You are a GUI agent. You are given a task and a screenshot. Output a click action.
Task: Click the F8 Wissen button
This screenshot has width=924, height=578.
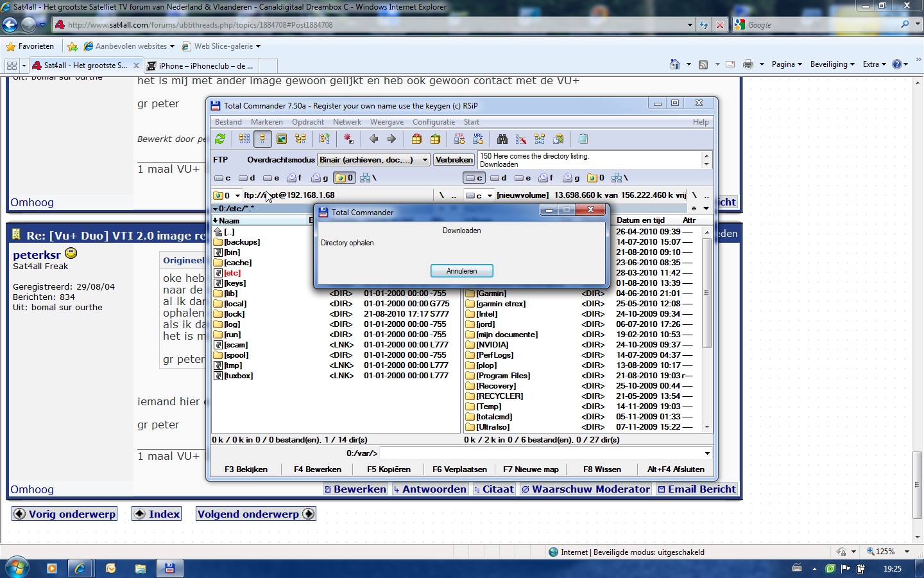pos(602,469)
